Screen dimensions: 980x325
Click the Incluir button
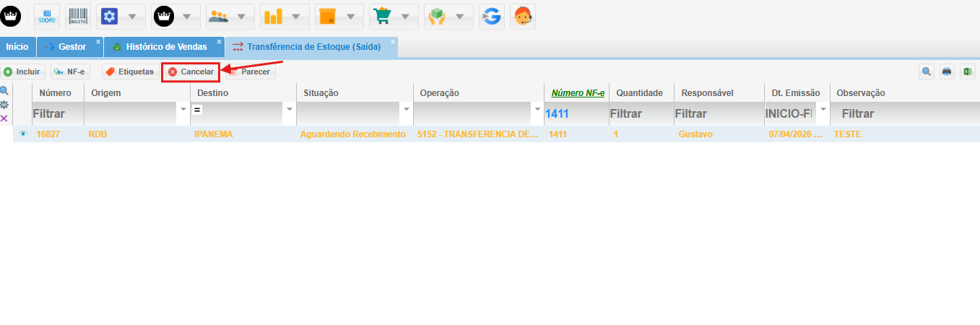point(22,72)
